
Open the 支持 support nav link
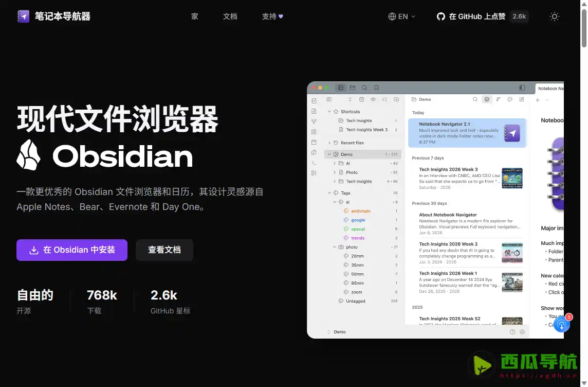pos(272,16)
